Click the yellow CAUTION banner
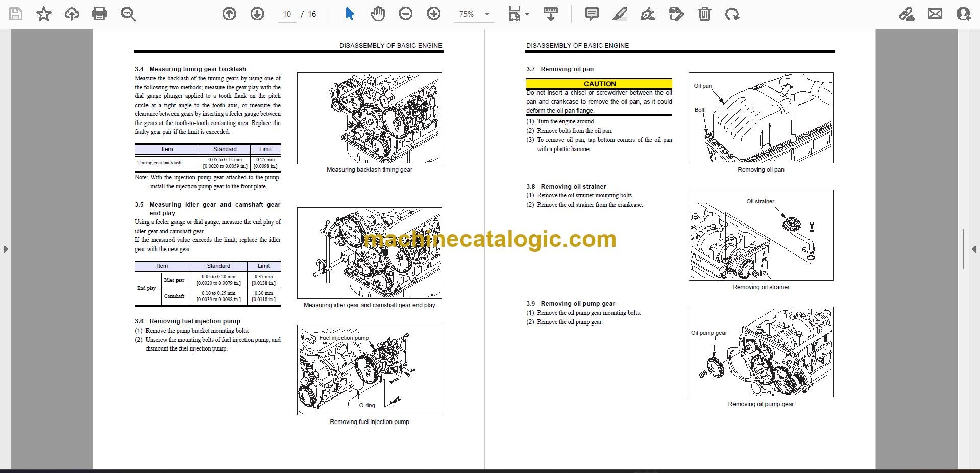Viewport: 980px width, 473px height. coord(599,84)
